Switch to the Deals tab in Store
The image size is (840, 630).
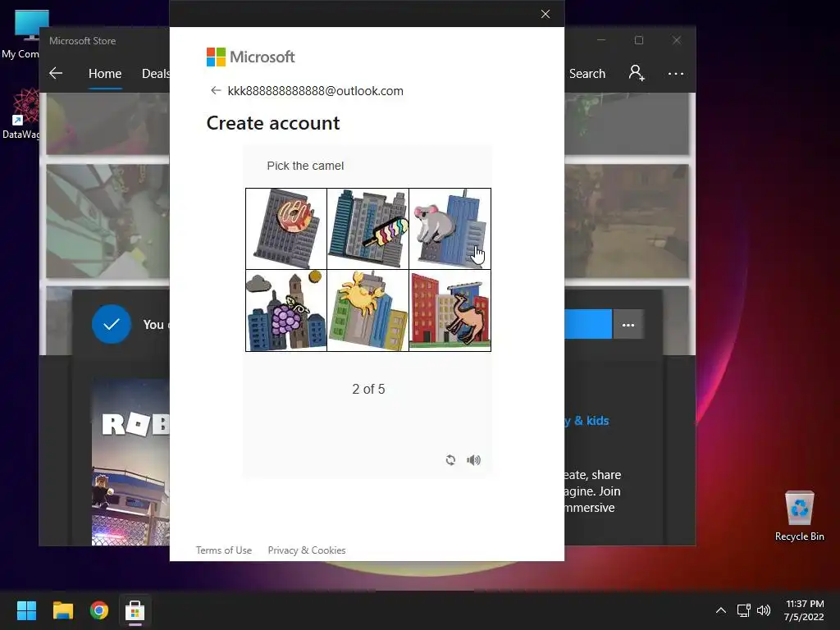click(x=155, y=73)
